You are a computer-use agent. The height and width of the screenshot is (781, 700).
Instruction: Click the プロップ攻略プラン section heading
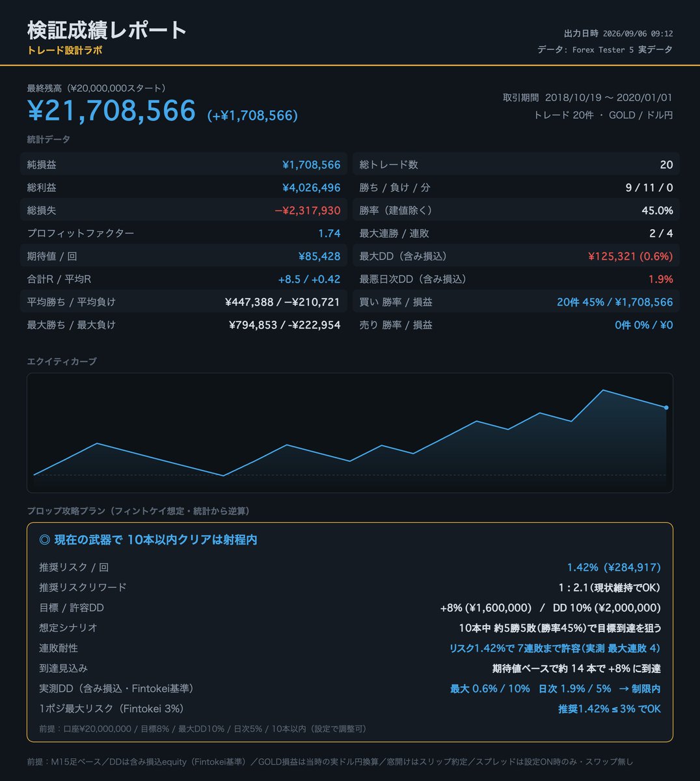[139, 511]
